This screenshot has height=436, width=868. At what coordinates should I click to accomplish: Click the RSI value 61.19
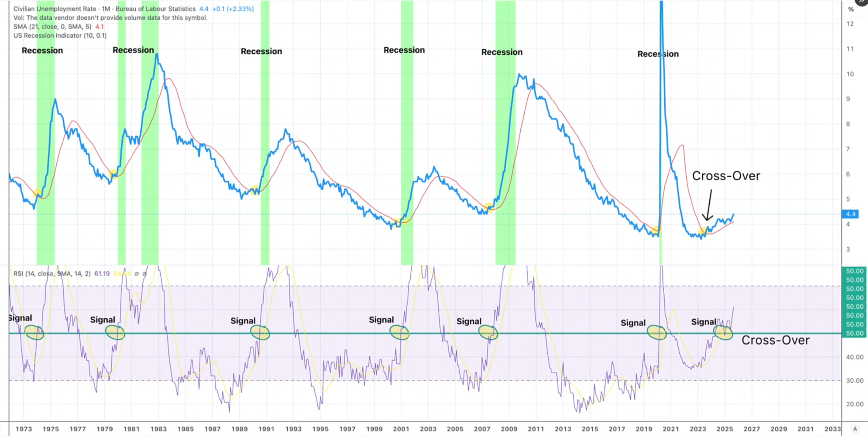pos(102,274)
